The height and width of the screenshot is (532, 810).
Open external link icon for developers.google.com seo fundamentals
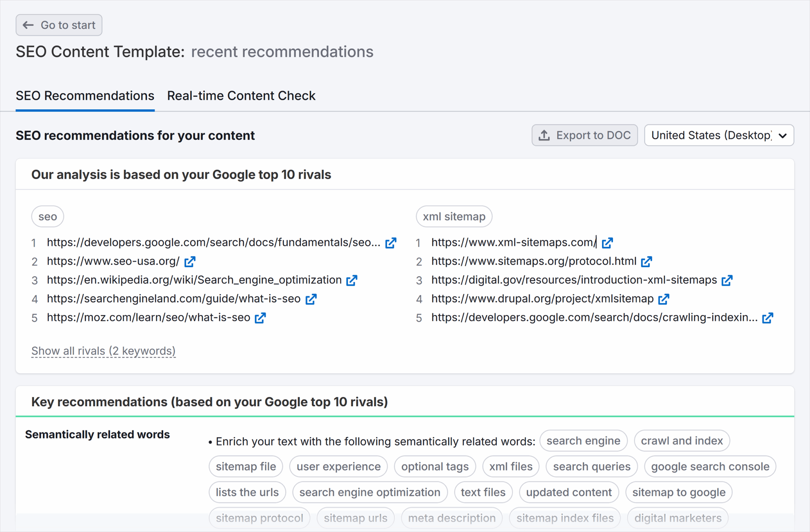tap(391, 243)
